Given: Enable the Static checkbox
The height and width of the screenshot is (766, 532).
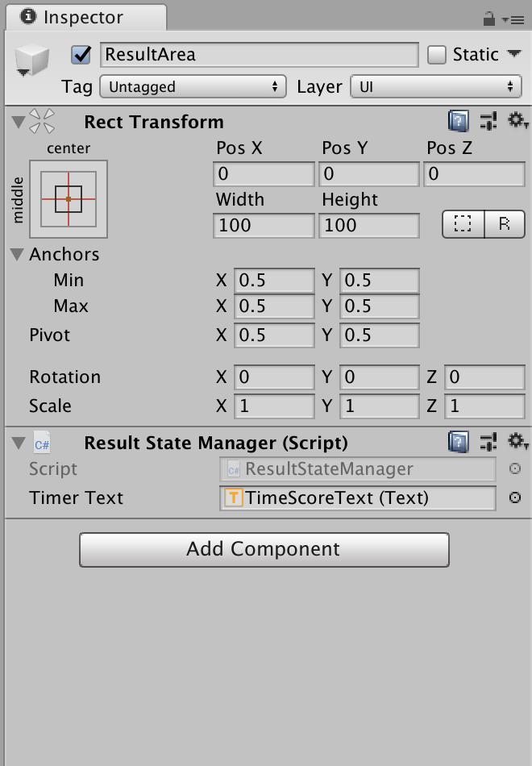Looking at the screenshot, I should 436,55.
